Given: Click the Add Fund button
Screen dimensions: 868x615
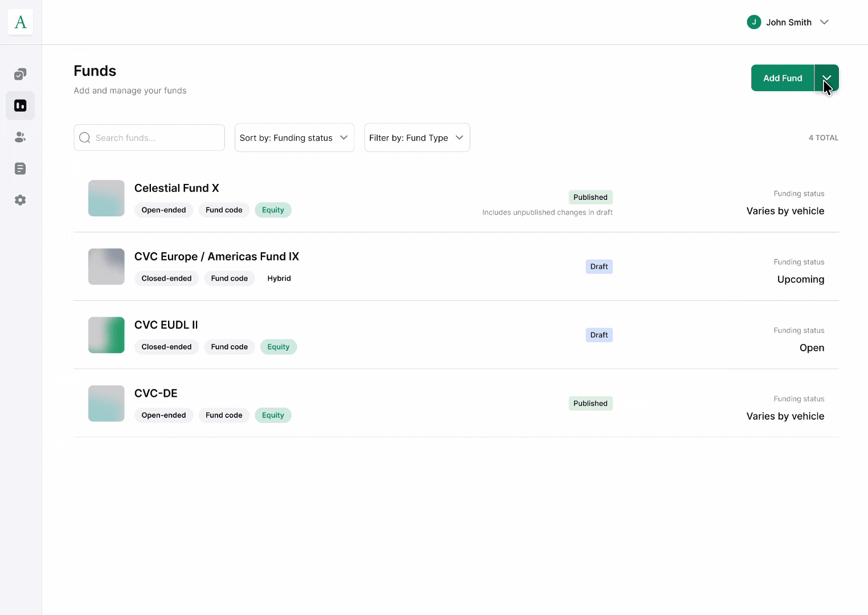Looking at the screenshot, I should [783, 78].
